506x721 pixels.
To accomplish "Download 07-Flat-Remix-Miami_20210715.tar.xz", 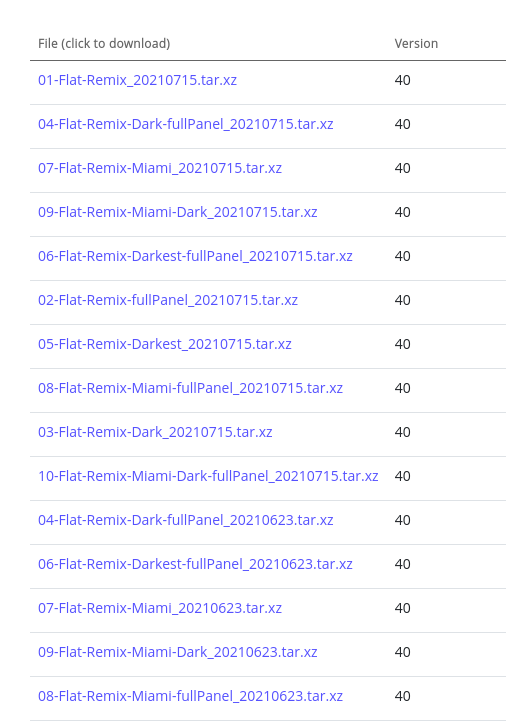I will 160,168.
